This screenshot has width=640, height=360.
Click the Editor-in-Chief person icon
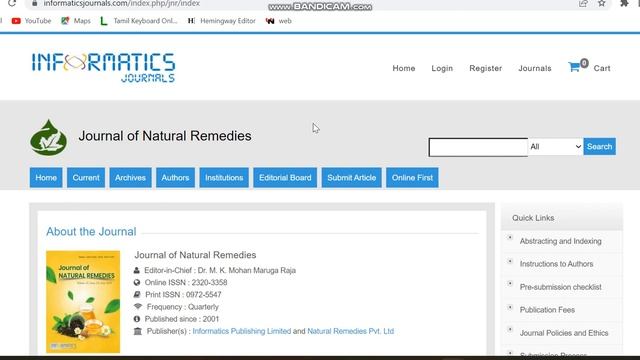click(x=137, y=270)
